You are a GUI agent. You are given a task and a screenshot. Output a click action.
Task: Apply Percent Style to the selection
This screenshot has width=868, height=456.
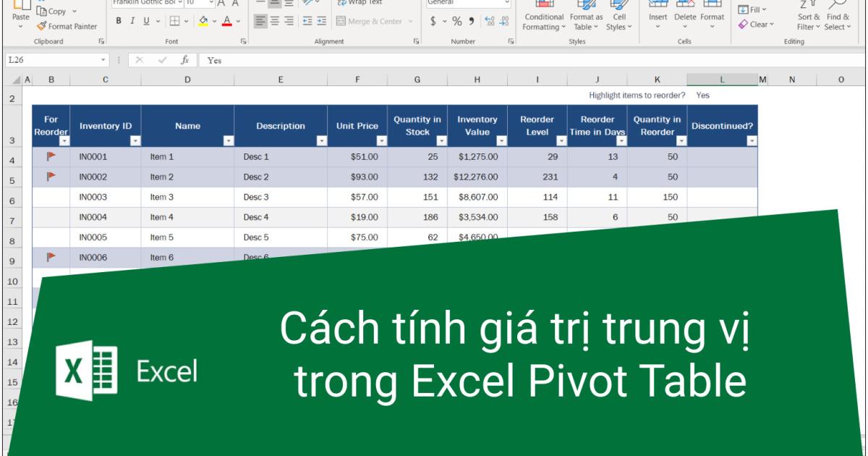click(x=457, y=21)
